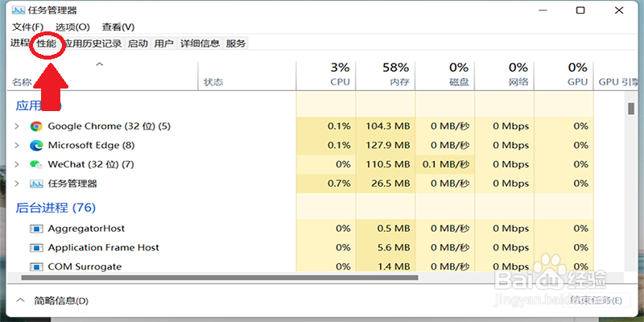Open the 文件(F) menu
This screenshot has width=644, height=322.
(x=27, y=27)
